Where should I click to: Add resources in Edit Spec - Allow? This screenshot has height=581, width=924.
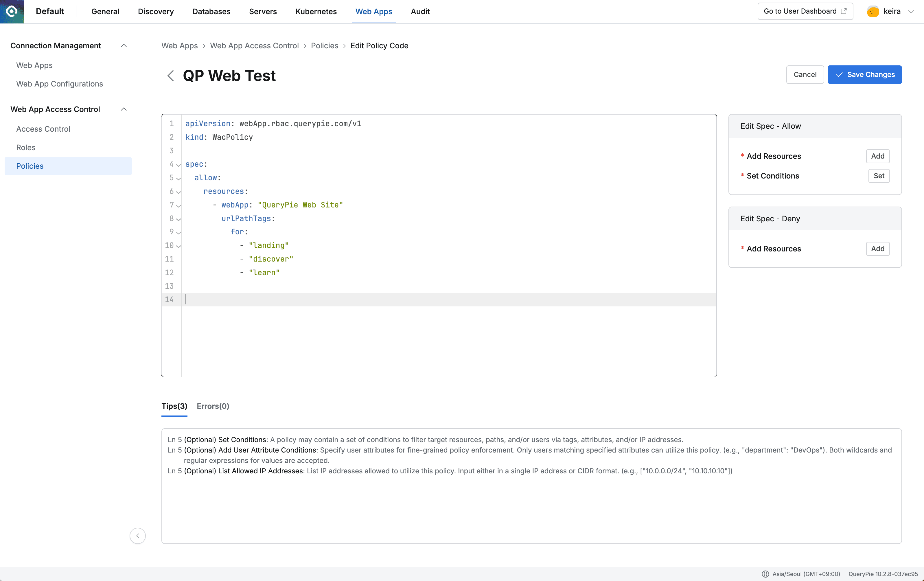pos(878,156)
